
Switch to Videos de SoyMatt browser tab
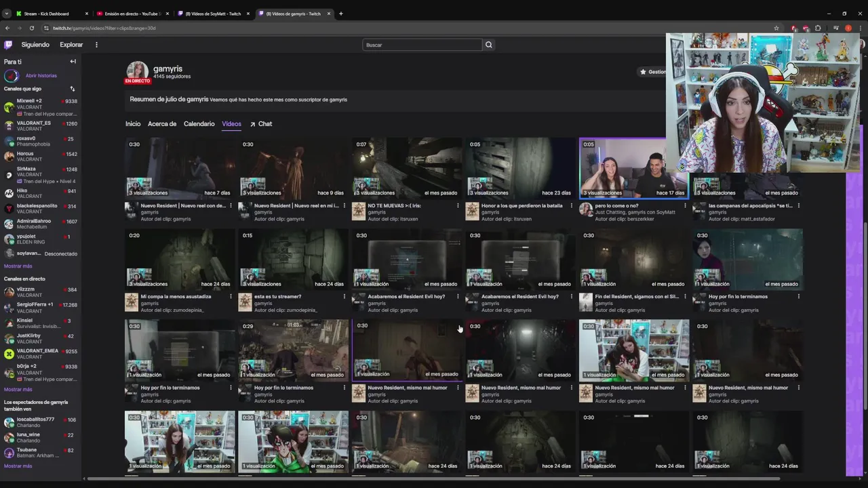[x=213, y=14]
